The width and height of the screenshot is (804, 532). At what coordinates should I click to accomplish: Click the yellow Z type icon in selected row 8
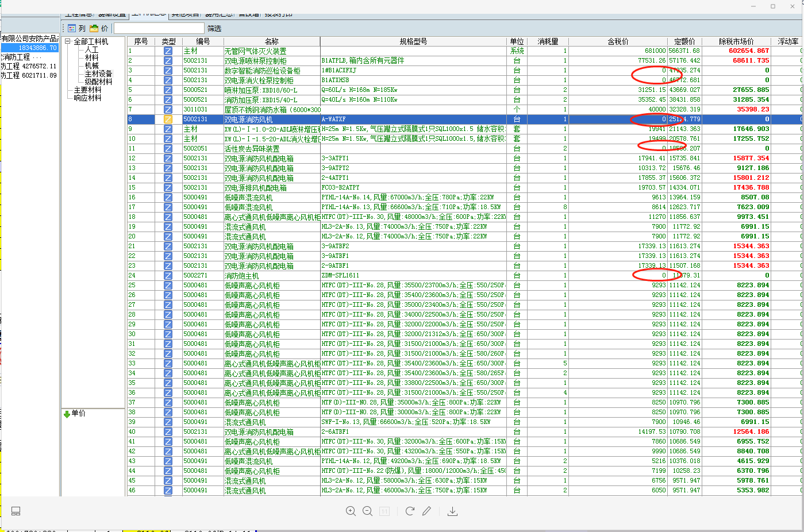(168, 119)
